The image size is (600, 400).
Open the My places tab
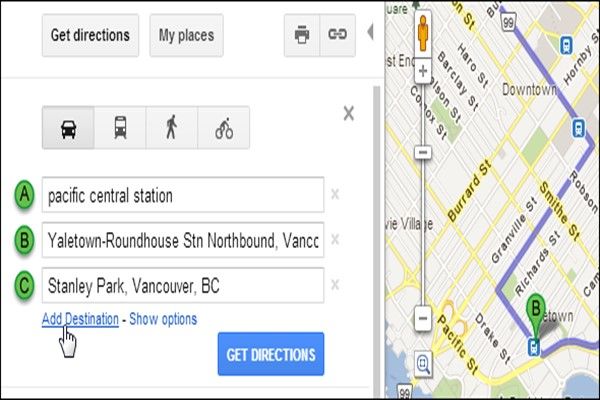186,35
